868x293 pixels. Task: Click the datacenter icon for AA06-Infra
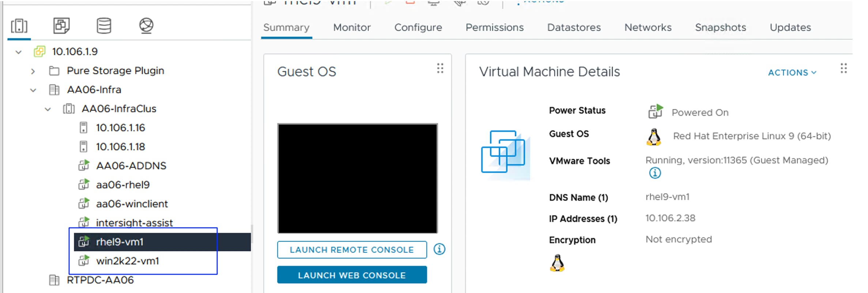[x=54, y=89]
